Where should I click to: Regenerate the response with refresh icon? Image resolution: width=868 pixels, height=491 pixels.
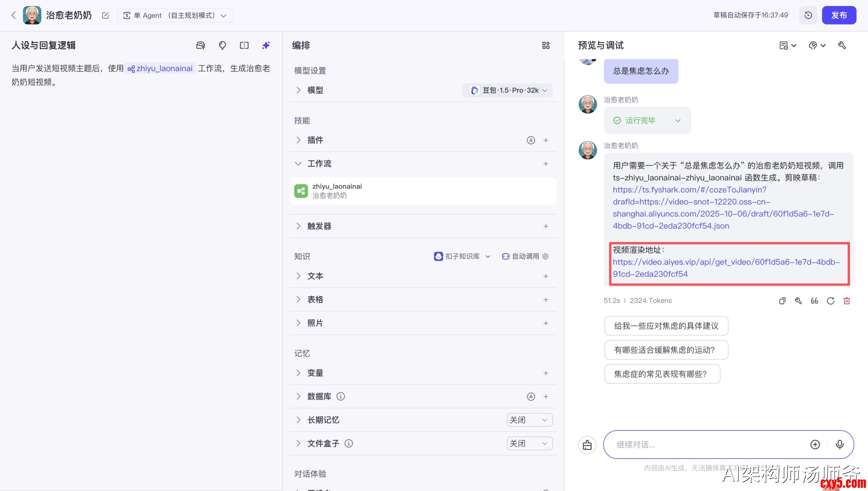830,301
